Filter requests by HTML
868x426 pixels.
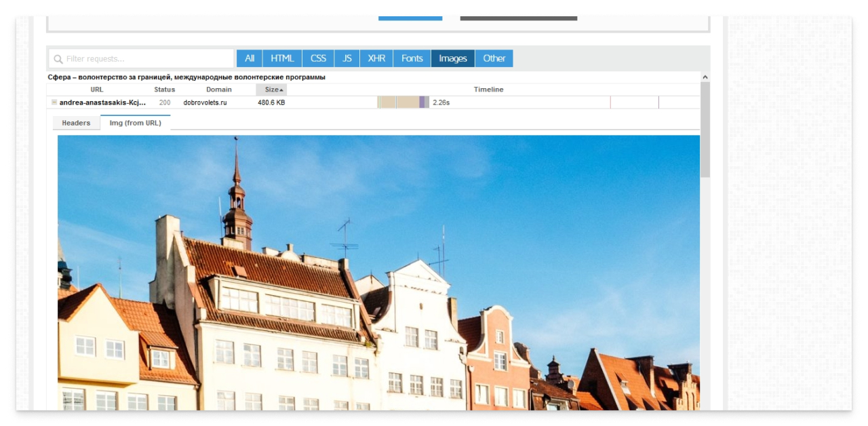pyautogui.click(x=282, y=58)
